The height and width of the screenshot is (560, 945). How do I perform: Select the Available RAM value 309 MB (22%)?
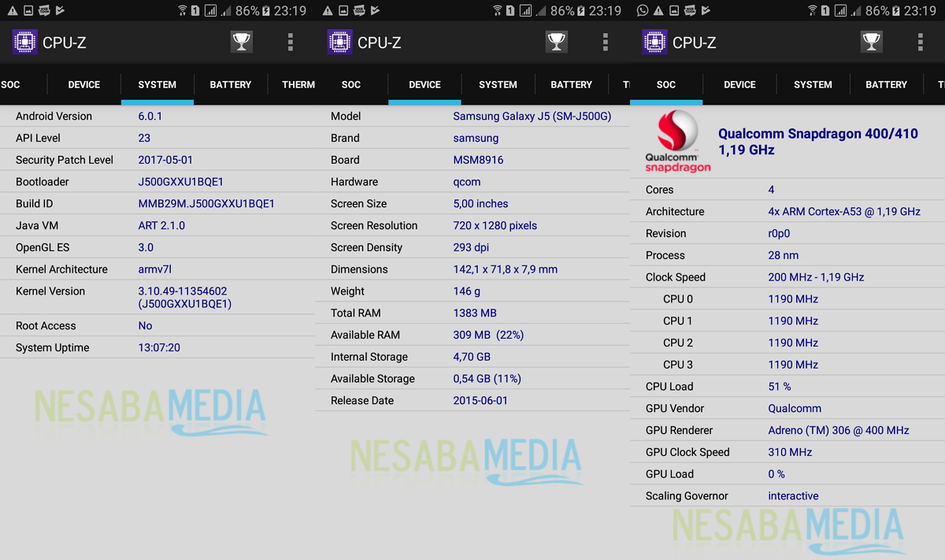(488, 335)
